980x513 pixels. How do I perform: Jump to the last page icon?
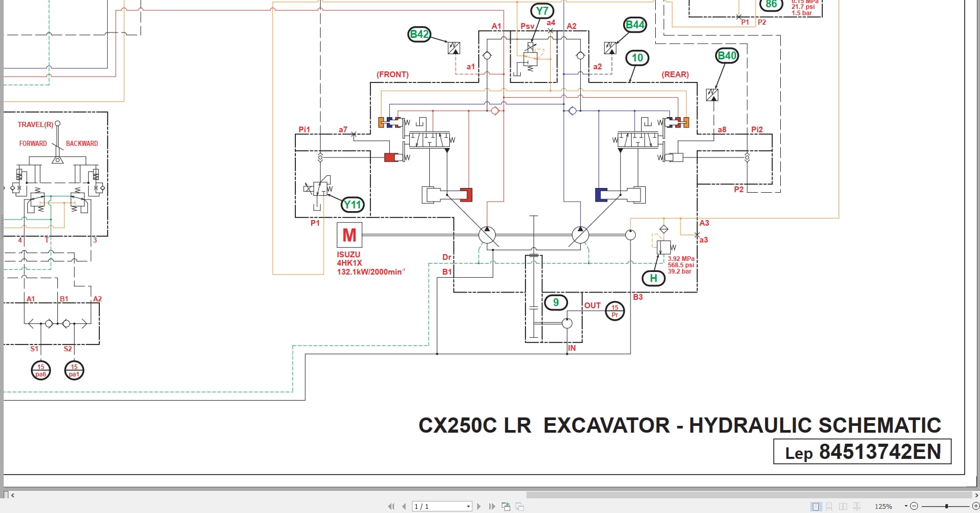click(x=492, y=506)
